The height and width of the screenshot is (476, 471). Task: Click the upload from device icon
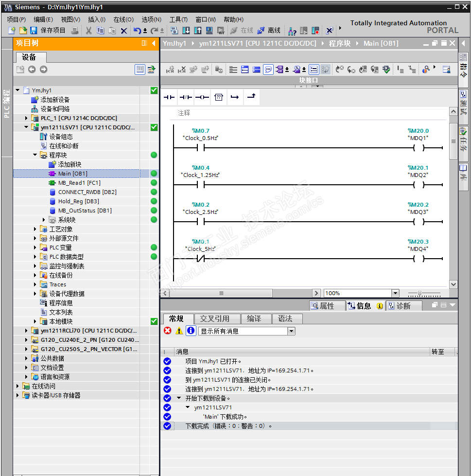[197, 30]
